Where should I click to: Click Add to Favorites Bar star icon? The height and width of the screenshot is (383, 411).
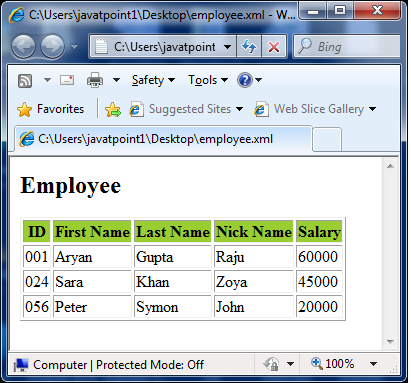[113, 109]
